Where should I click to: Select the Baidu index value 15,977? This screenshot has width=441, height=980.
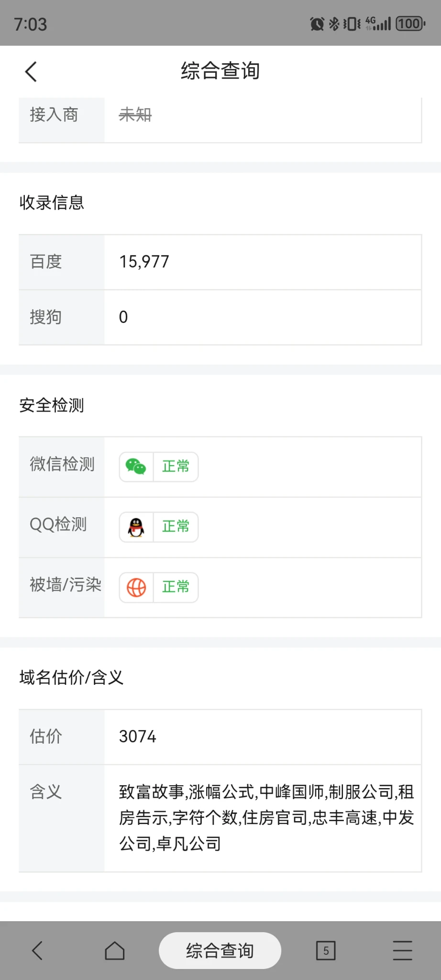point(144,262)
